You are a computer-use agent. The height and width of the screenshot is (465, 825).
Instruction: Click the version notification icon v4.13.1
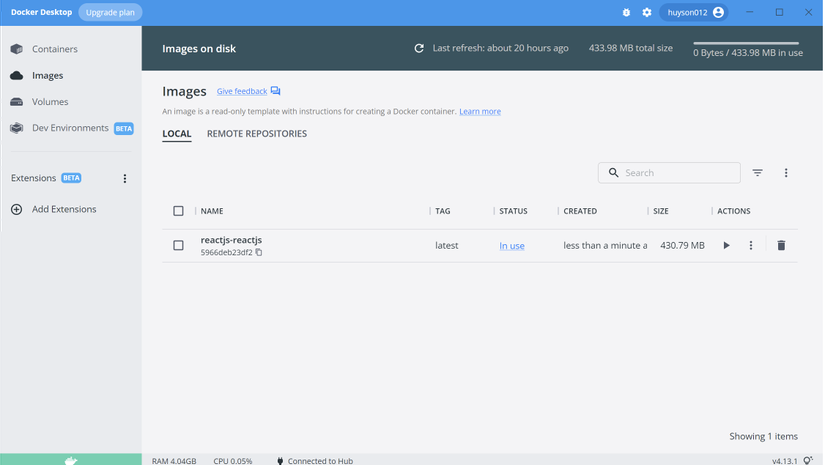[x=808, y=461]
